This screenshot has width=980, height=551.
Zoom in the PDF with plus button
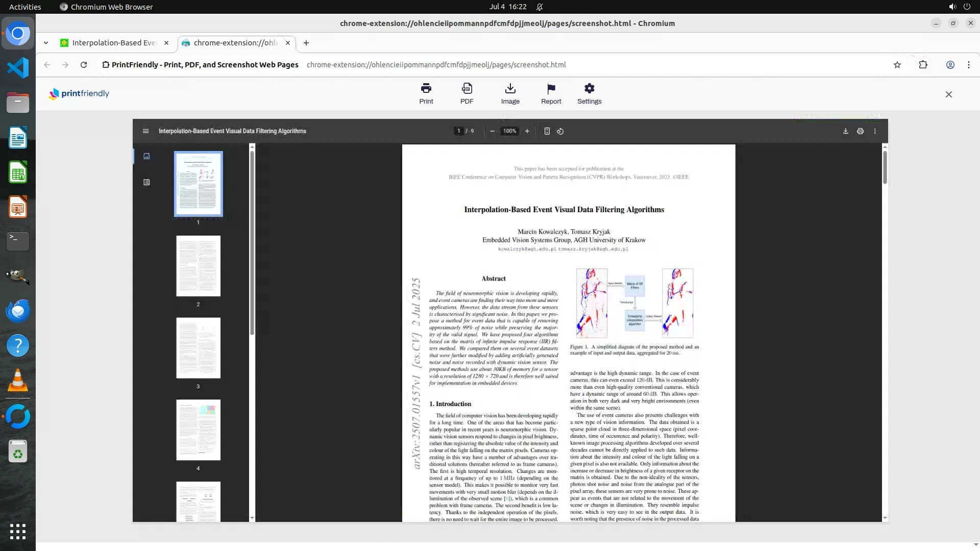527,131
